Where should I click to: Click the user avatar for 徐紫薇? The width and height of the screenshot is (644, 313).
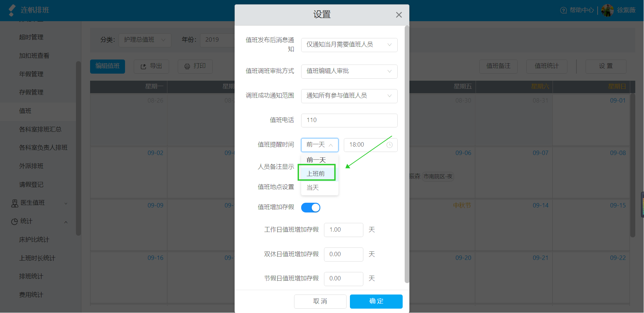[607, 10]
